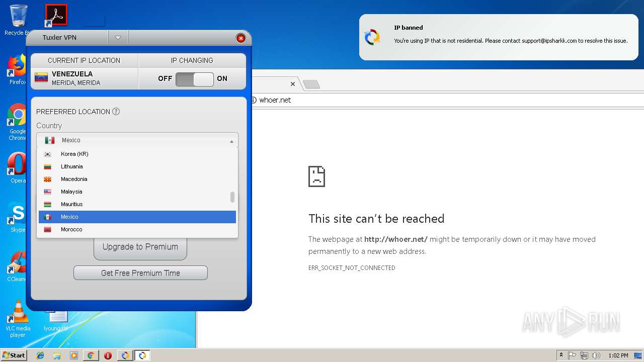Open a new Chrome tab
Screen dimensions: 644x362
point(311,84)
